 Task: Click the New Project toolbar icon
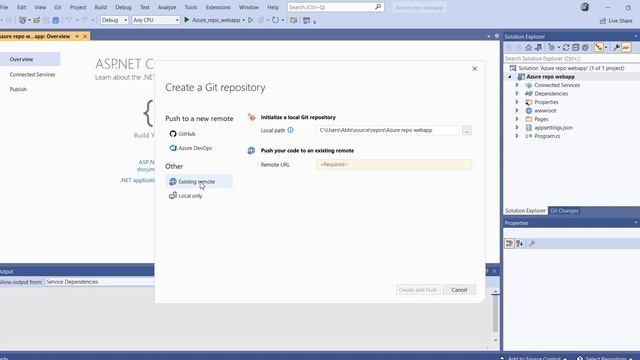tap(22, 20)
